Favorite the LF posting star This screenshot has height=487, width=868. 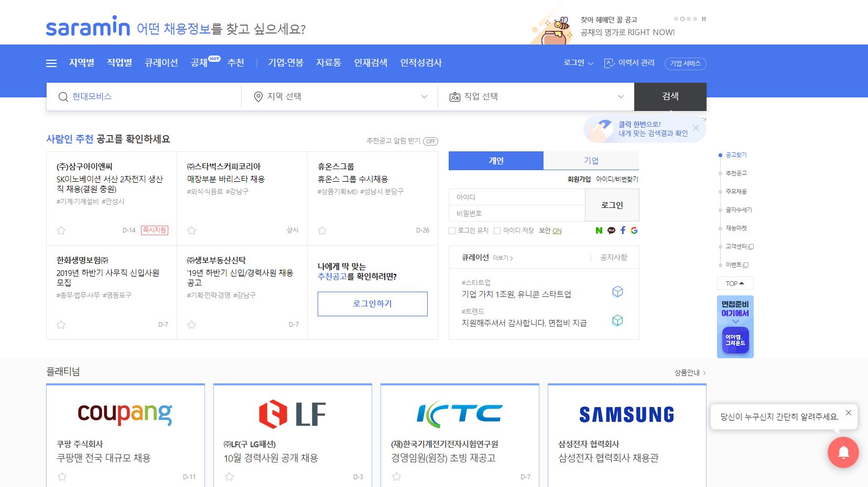click(229, 477)
